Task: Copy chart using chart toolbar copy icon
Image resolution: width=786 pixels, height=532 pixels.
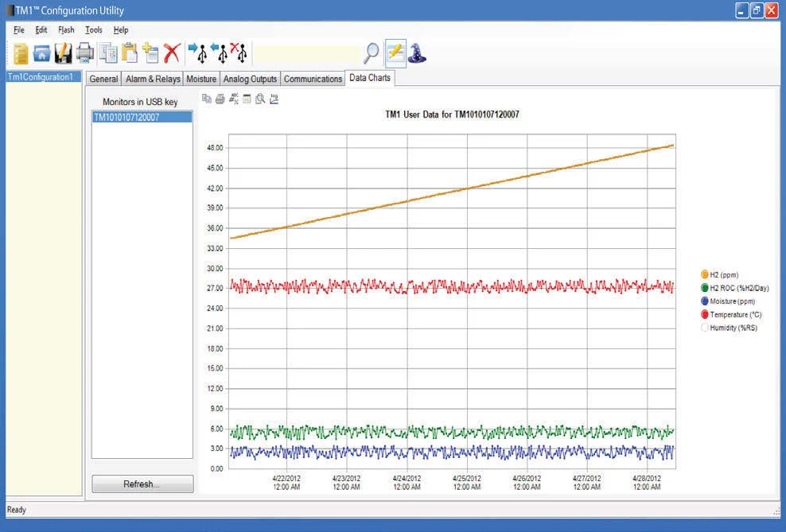Action: 207,99
